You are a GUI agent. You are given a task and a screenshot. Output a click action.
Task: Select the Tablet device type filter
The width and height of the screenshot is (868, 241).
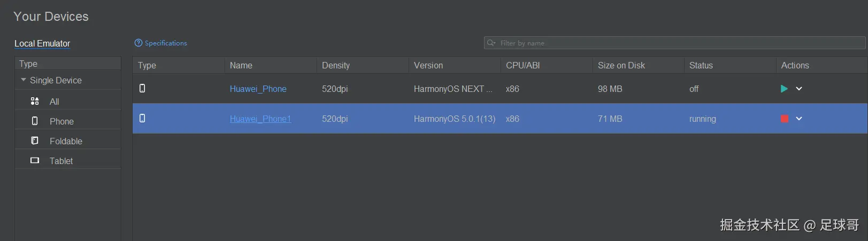pos(61,161)
